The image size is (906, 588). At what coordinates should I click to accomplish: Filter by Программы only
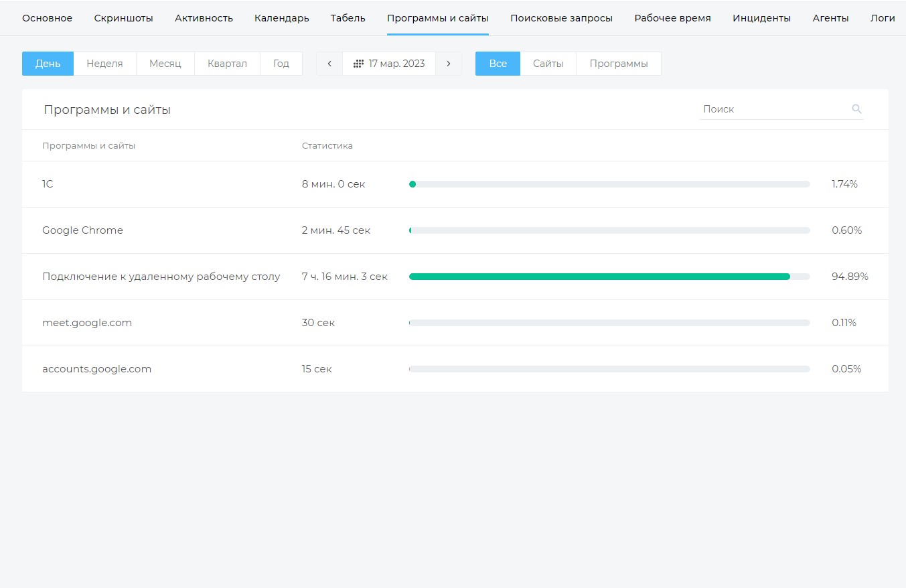[619, 64]
